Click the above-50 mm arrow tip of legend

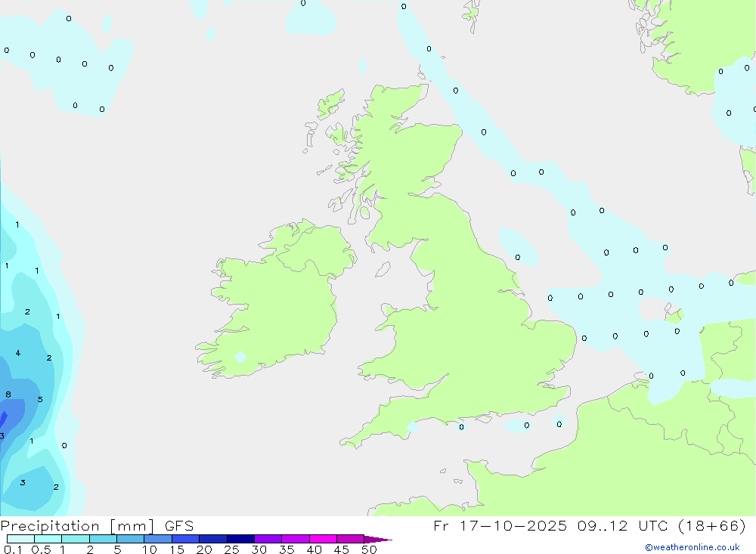(x=377, y=540)
